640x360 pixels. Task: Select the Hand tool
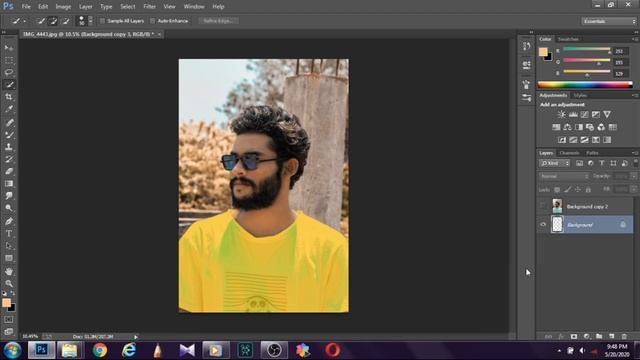(9, 271)
